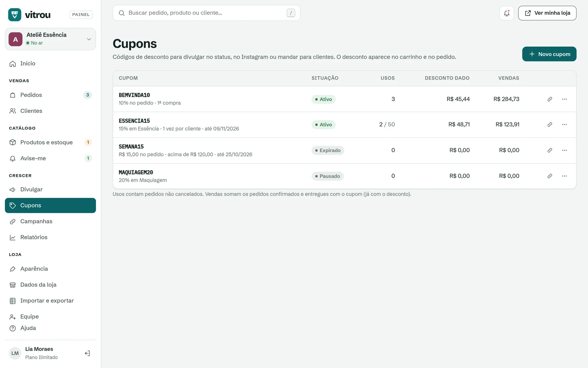The width and height of the screenshot is (588, 368).
Task: Open Campanhas page
Action: [50, 221]
